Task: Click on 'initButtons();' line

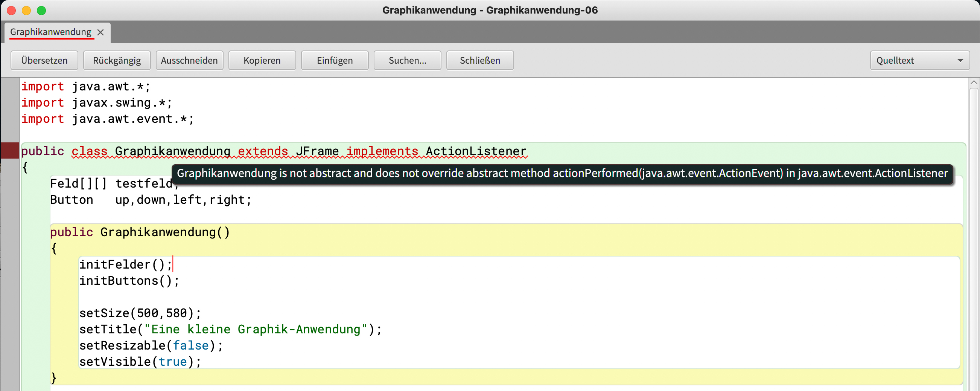Action: [x=129, y=281]
